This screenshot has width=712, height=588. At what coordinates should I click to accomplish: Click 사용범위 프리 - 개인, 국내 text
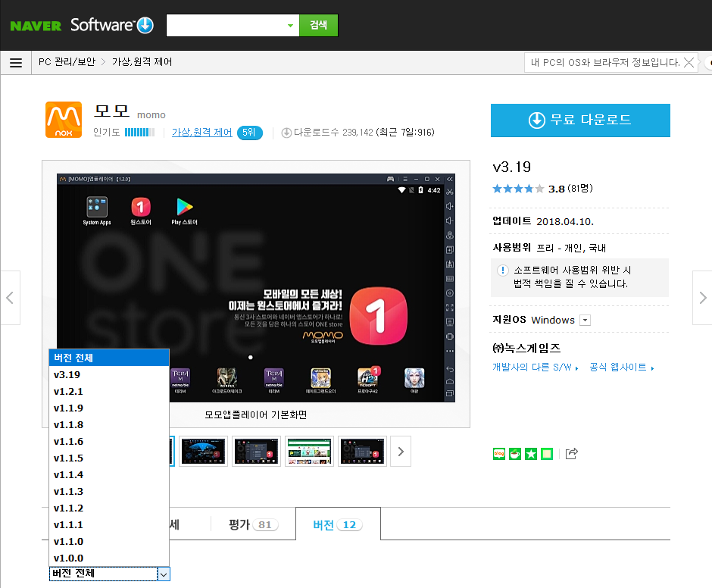click(x=549, y=248)
